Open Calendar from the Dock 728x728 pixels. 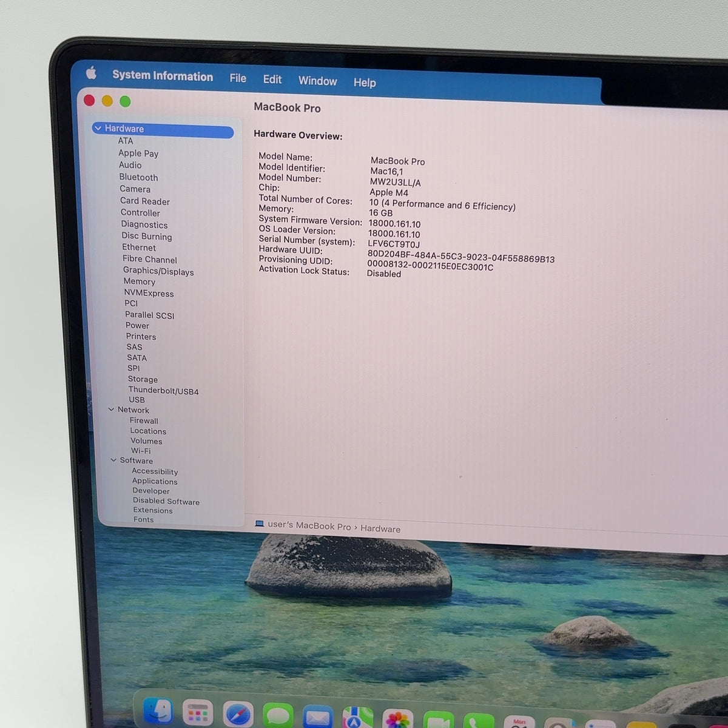pyautogui.click(x=519, y=722)
